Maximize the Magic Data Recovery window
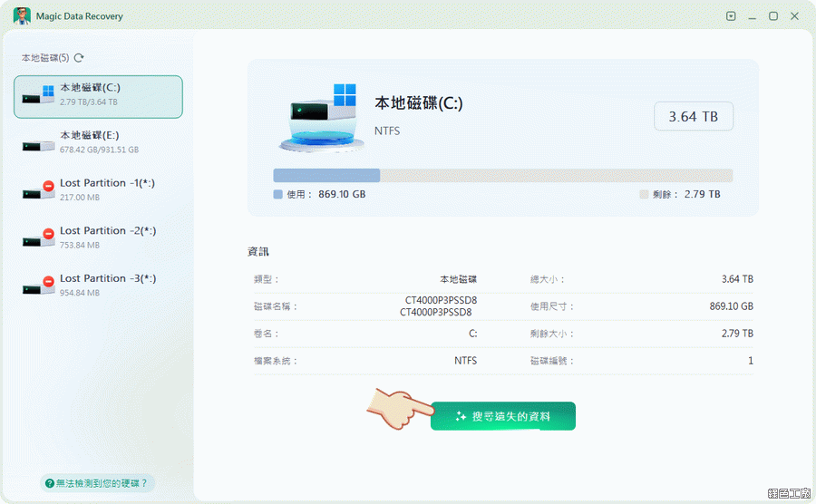This screenshot has width=816, height=504. tap(773, 16)
